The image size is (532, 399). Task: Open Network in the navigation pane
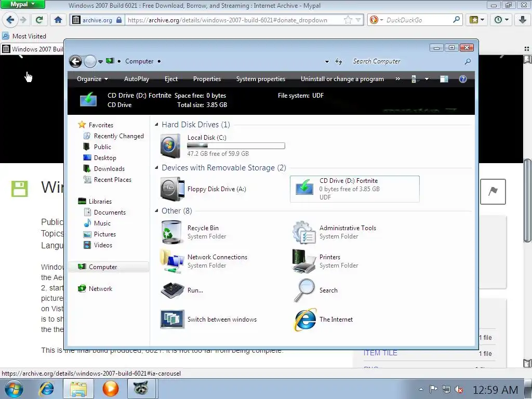point(100,289)
